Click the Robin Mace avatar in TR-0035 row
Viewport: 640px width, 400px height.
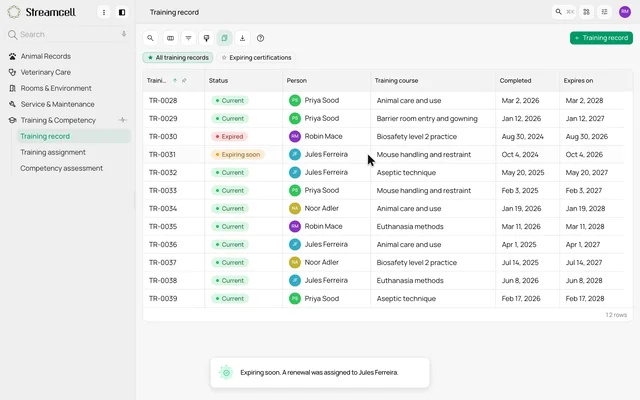pyautogui.click(x=295, y=226)
